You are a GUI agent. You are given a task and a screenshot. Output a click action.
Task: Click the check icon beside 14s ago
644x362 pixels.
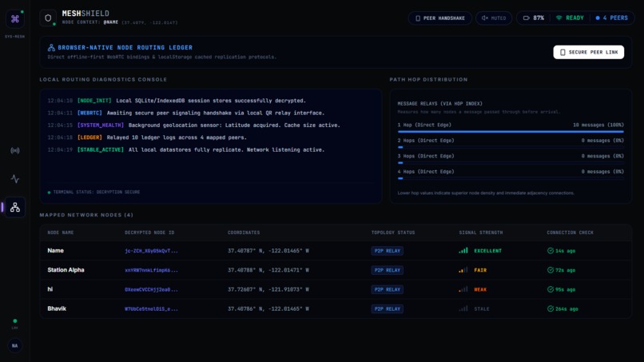[x=551, y=251]
